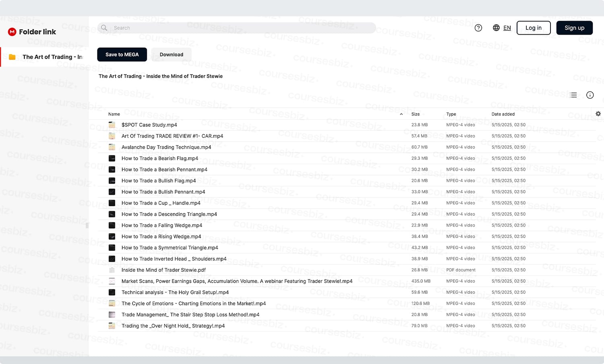The height and width of the screenshot is (364, 604).
Task: Open EN language selector
Action: (x=507, y=28)
